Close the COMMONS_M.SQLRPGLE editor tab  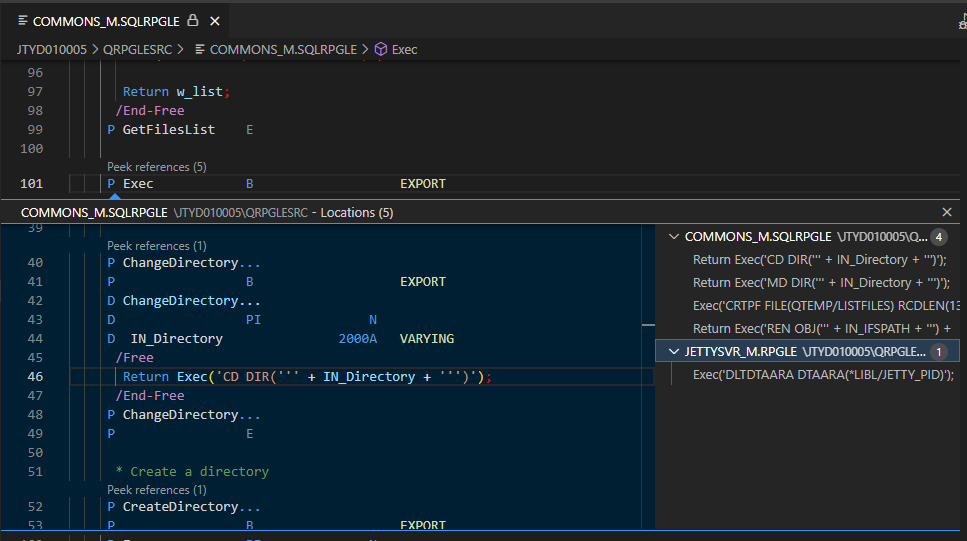(216, 20)
